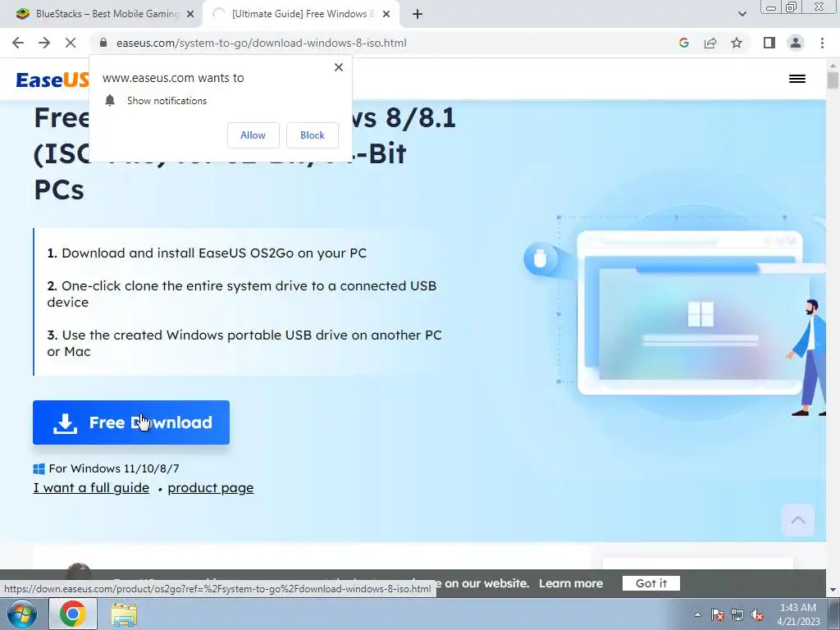Open a new browser tab
The image size is (840, 630).
418,15
